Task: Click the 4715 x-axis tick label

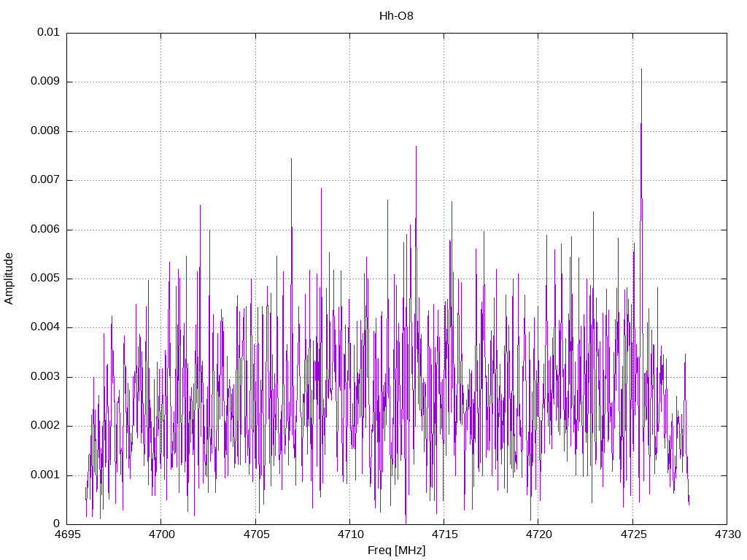Action: [x=444, y=534]
